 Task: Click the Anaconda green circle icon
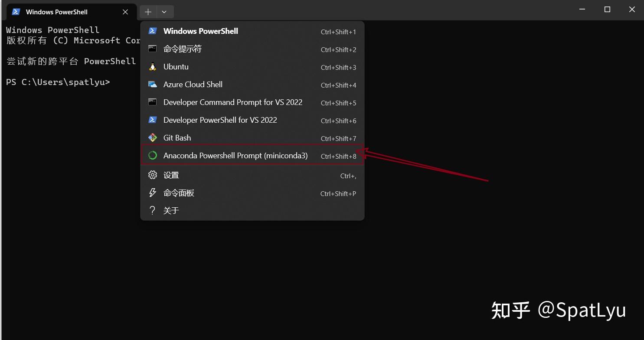click(152, 155)
